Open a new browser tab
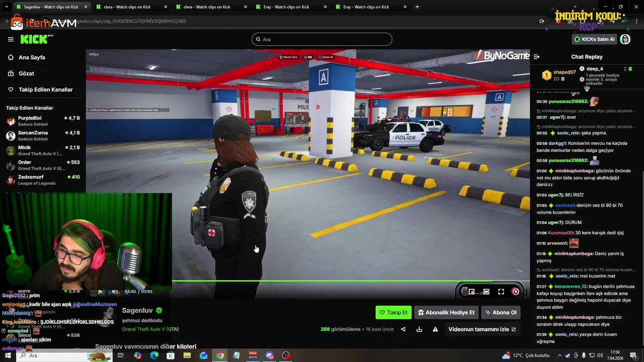This screenshot has height=362, width=644. click(x=417, y=7)
